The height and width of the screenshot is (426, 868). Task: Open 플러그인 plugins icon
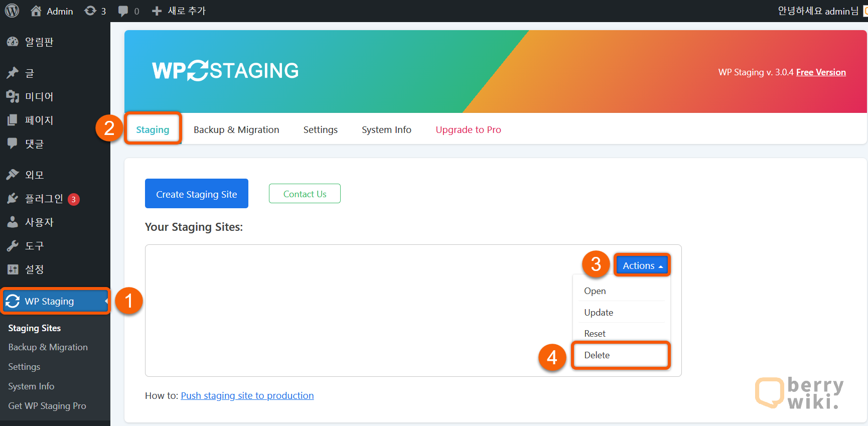click(13, 199)
